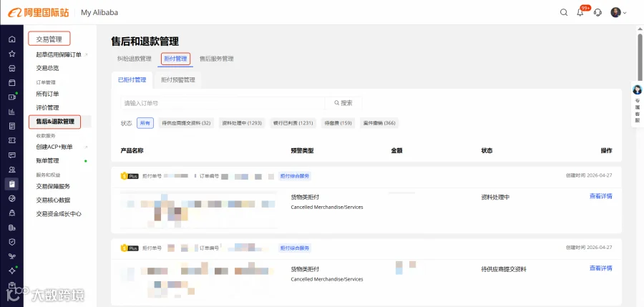Click the 搜索 button beside order input
The image size is (644, 307).
point(343,103)
